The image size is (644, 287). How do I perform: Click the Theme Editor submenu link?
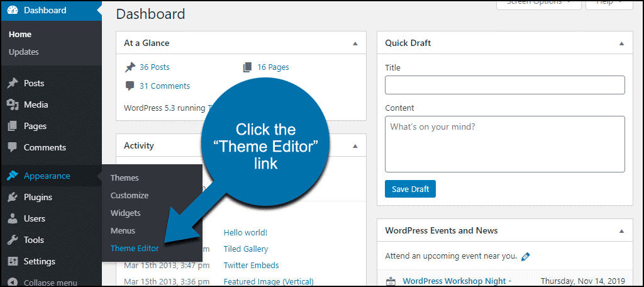tap(135, 248)
